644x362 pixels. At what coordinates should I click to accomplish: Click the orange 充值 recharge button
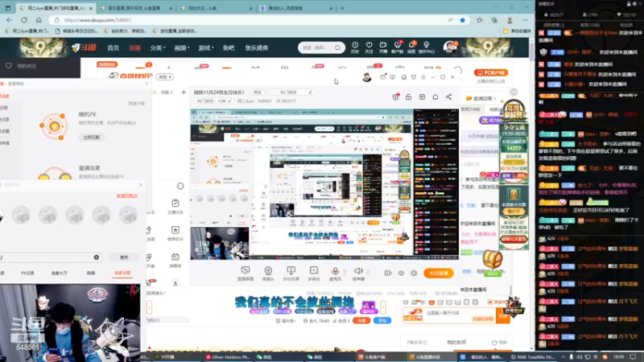click(x=361, y=320)
